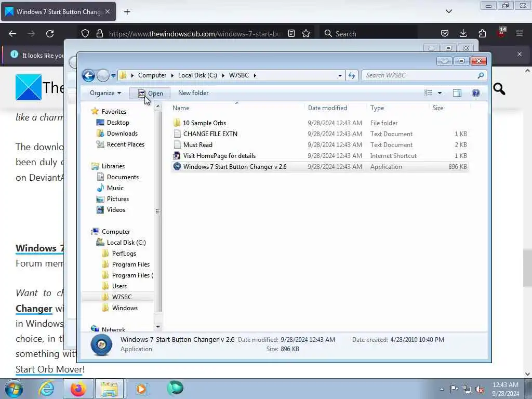This screenshot has height=399, width=532.
Task: Select Windows 7 Start Button Changer application
Action: 235,167
